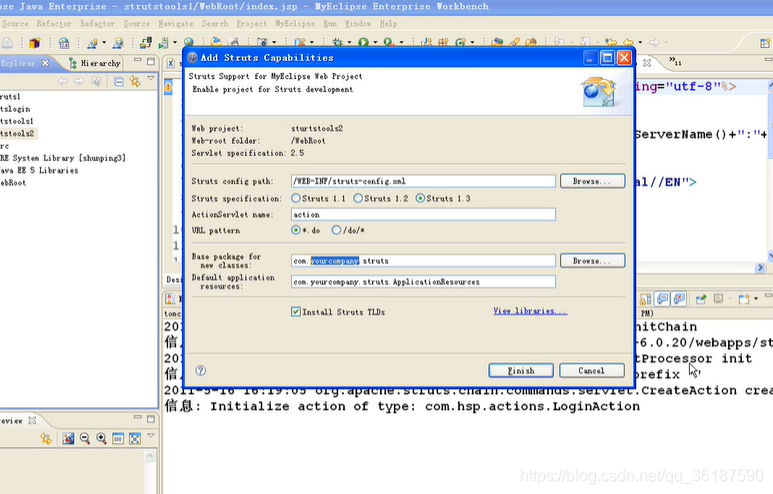
Task: Click the open type toolbar icon with folder
Action: (497, 42)
